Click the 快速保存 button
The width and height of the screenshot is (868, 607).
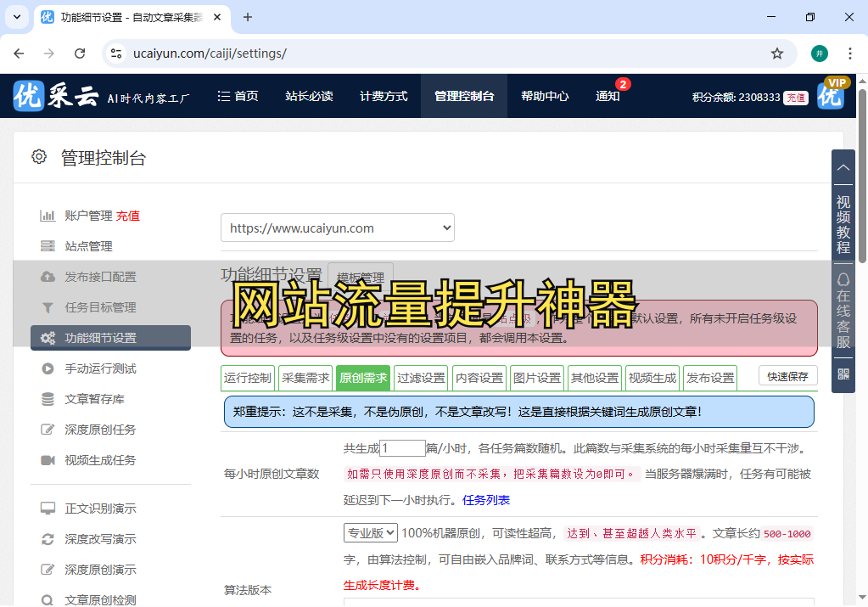[x=787, y=377]
